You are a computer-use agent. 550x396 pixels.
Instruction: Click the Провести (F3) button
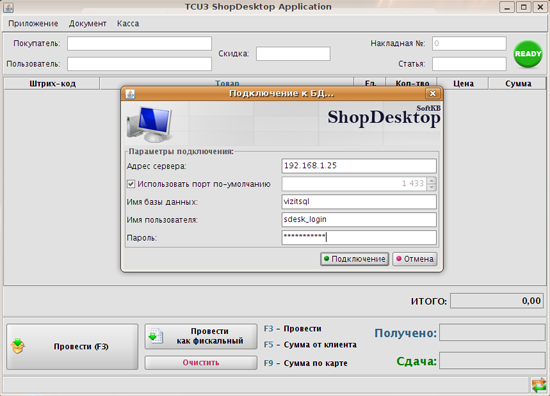point(72,347)
